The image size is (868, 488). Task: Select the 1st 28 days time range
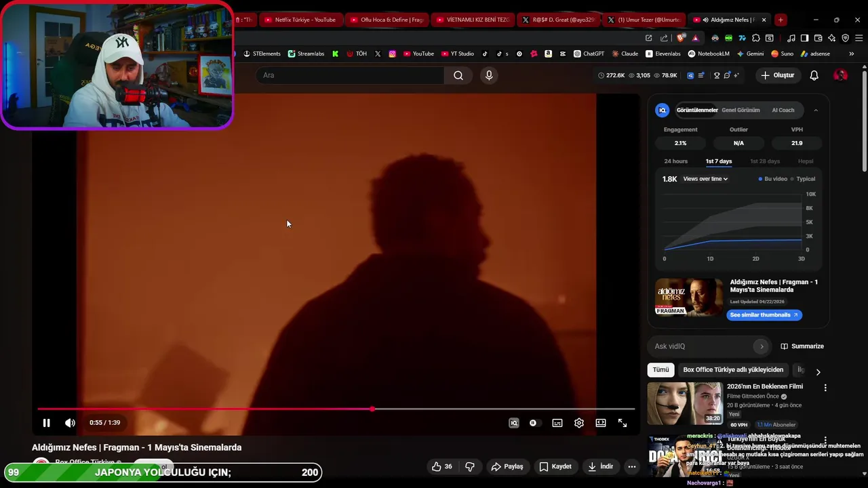765,161
